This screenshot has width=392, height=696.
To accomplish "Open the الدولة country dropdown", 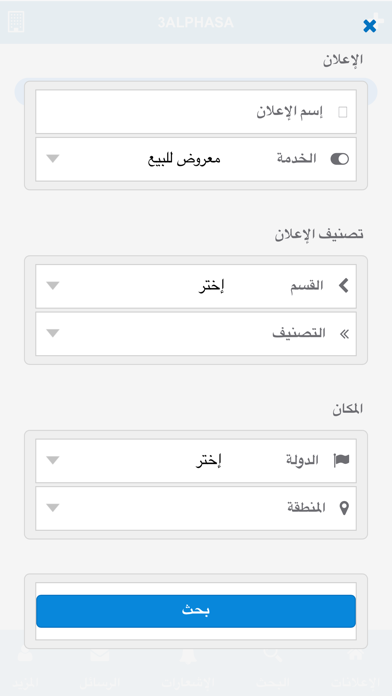I will point(196,461).
